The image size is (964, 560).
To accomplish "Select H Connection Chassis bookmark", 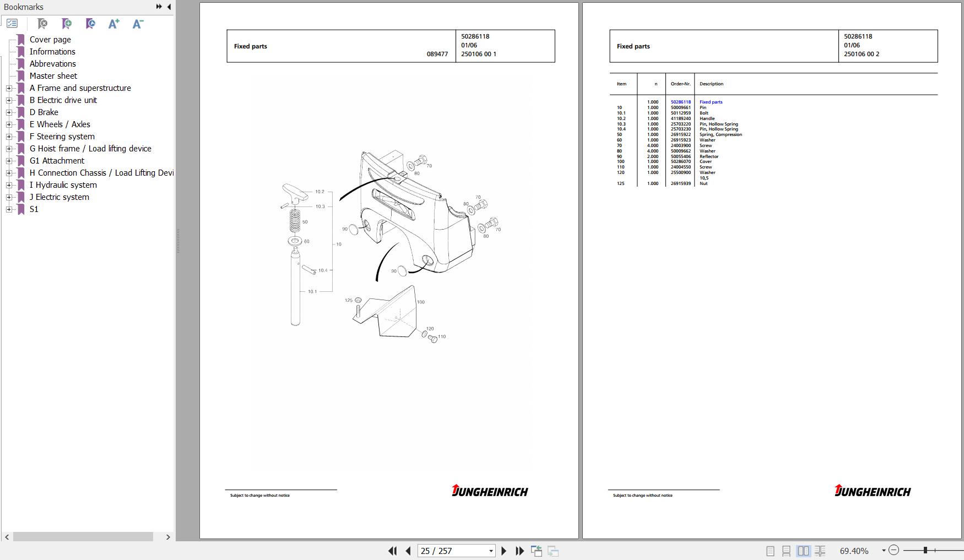I will (x=101, y=173).
